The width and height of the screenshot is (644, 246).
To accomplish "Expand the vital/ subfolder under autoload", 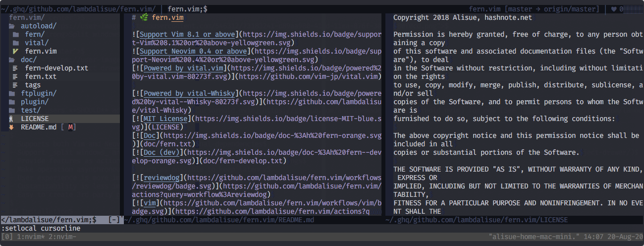I will pyautogui.click(x=37, y=43).
